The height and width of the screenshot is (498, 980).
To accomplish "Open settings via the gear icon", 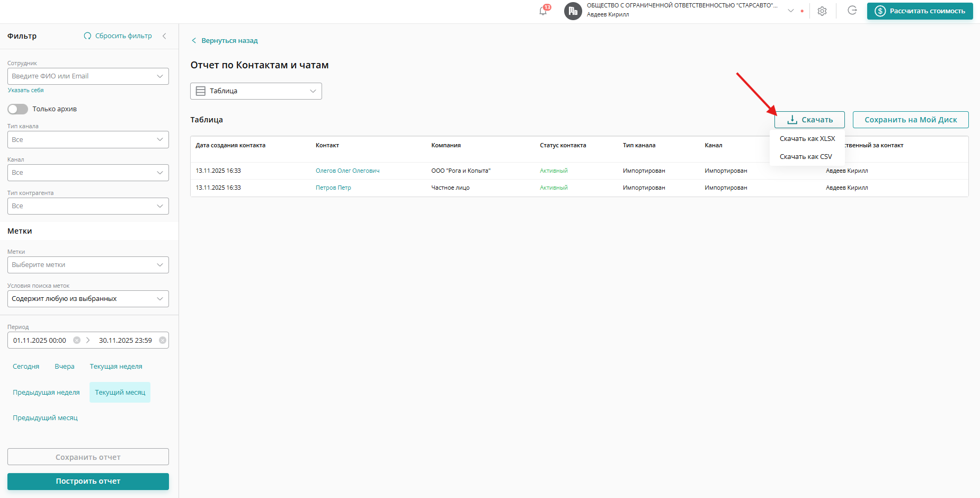I will [x=822, y=11].
